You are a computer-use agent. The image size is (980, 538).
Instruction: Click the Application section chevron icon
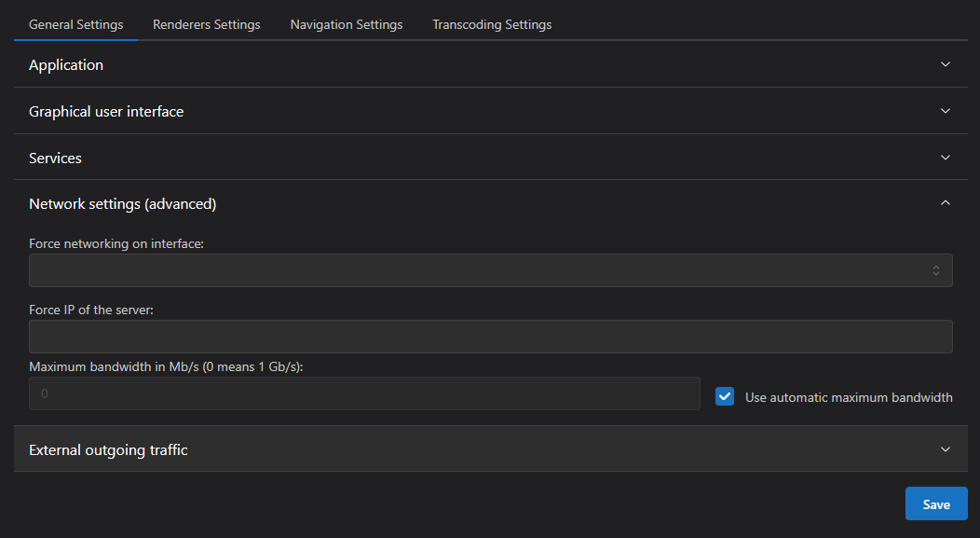point(945,64)
